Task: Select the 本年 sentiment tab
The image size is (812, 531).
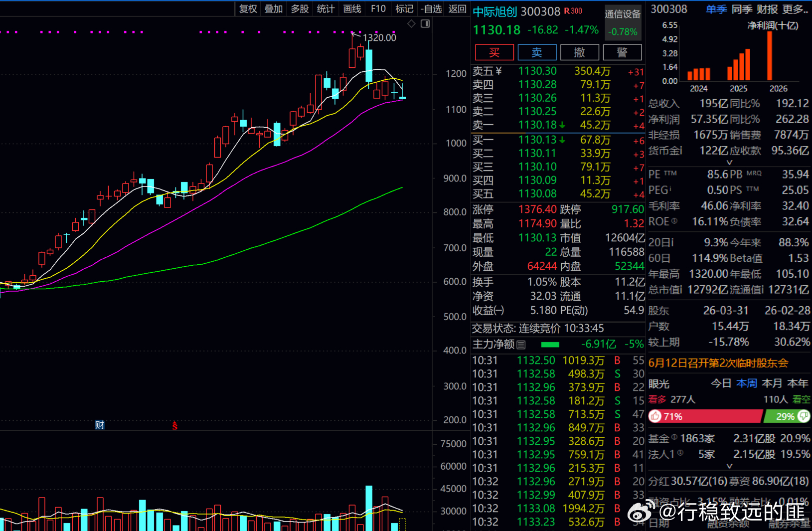Action: tap(798, 383)
